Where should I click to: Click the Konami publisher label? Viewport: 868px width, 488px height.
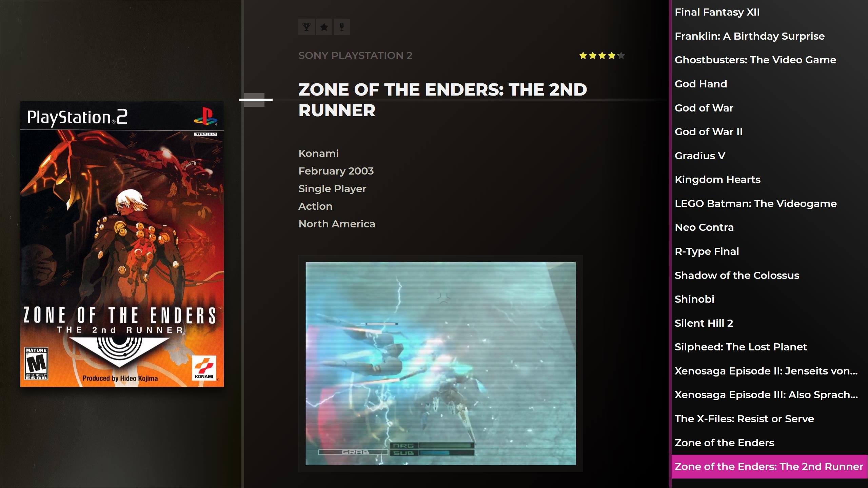[318, 154]
